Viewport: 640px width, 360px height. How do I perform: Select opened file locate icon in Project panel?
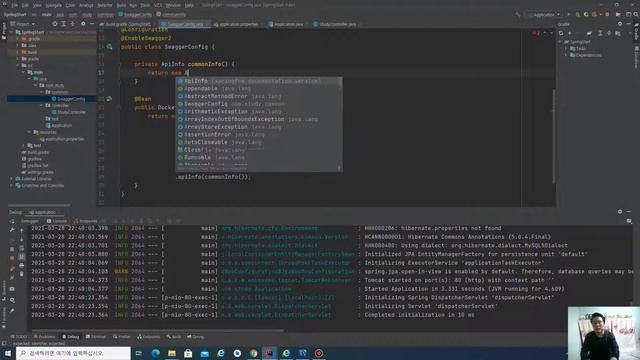55,24
